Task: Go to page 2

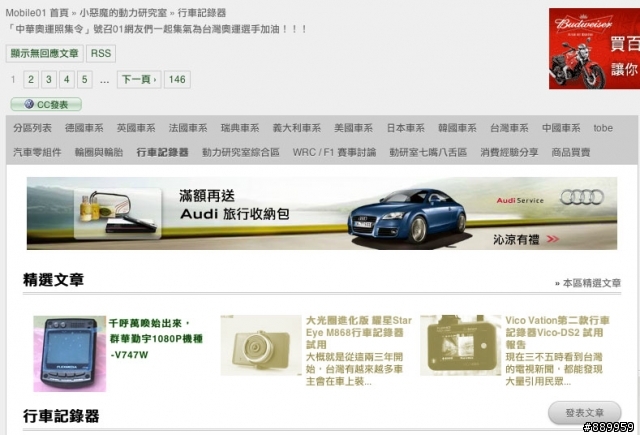Action: 31,80
